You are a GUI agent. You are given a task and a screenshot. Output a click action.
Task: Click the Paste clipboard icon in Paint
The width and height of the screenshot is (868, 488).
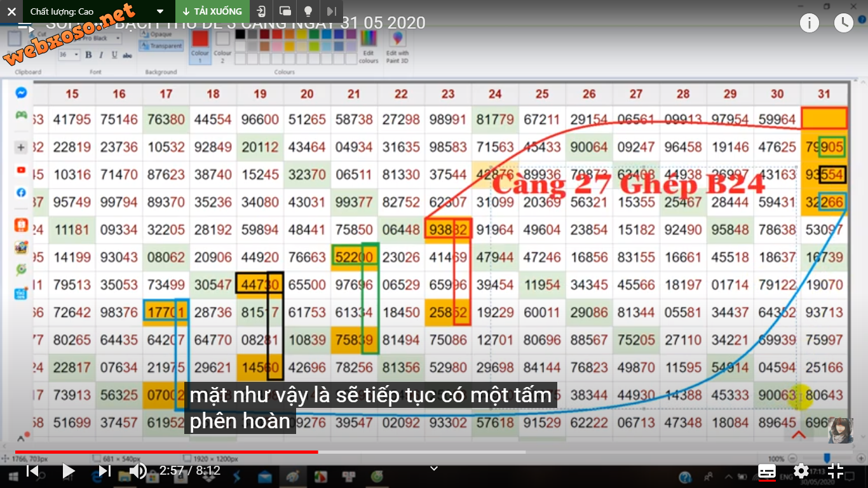pyautogui.click(x=14, y=39)
